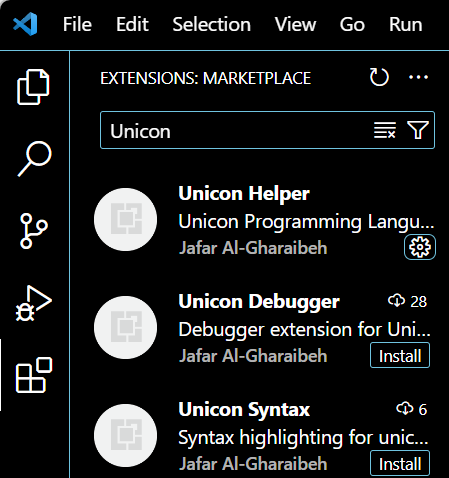Open the Unicon Syntax extension title
The height and width of the screenshot is (478, 449).
tap(244, 409)
